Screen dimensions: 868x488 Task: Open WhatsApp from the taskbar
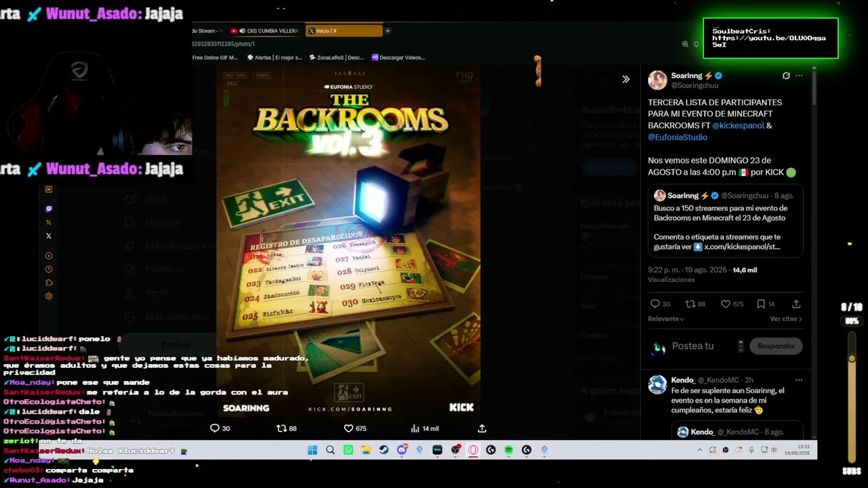point(348,450)
